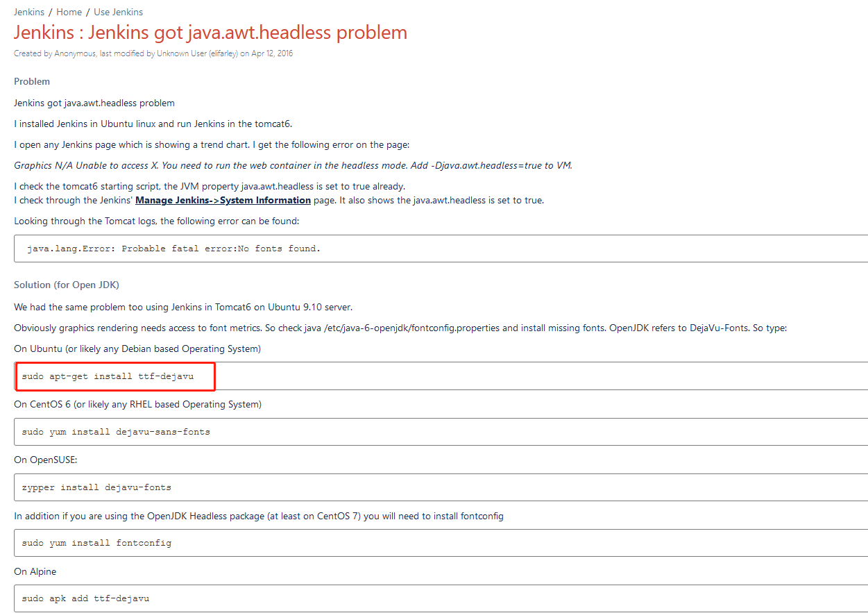Click the page title about java.awt.headless problem
This screenshot has height=613, width=868.
pyautogui.click(x=210, y=33)
